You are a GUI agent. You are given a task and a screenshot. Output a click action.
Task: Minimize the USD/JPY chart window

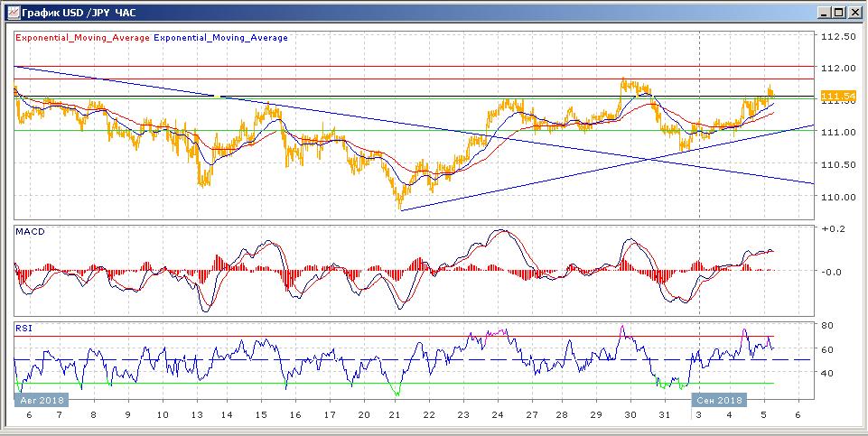point(826,12)
